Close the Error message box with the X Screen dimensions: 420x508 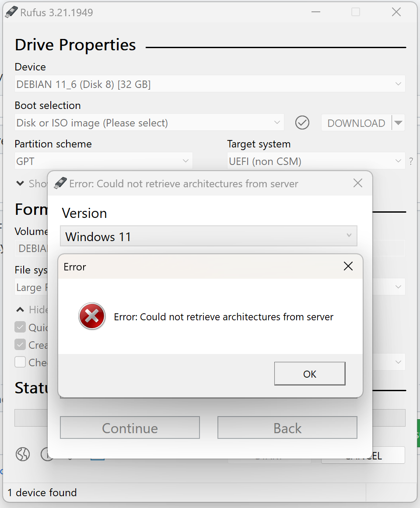coord(348,266)
